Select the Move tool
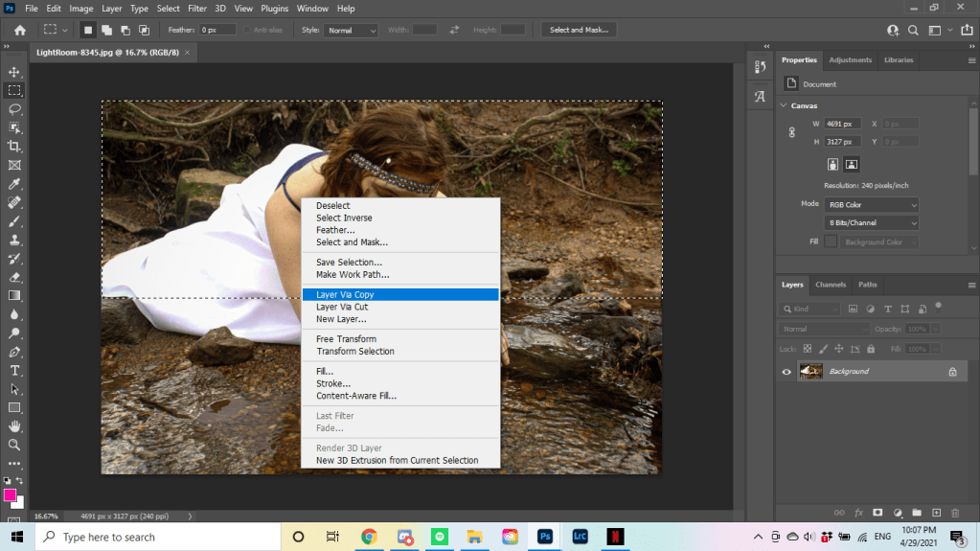Viewport: 980px width, 551px height. pyautogui.click(x=14, y=72)
